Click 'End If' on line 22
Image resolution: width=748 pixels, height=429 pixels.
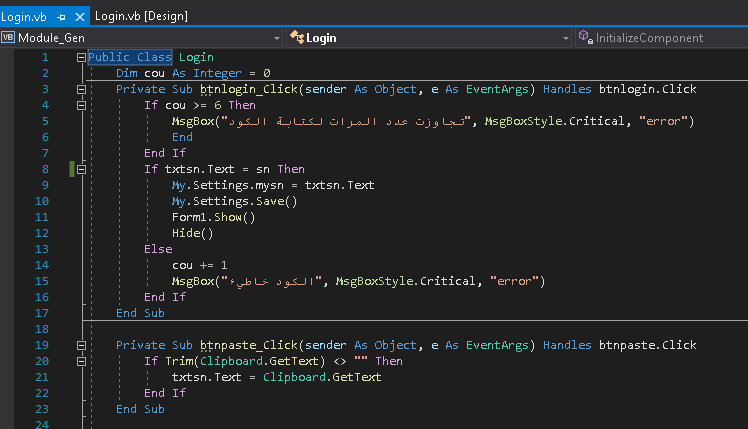[x=165, y=393]
